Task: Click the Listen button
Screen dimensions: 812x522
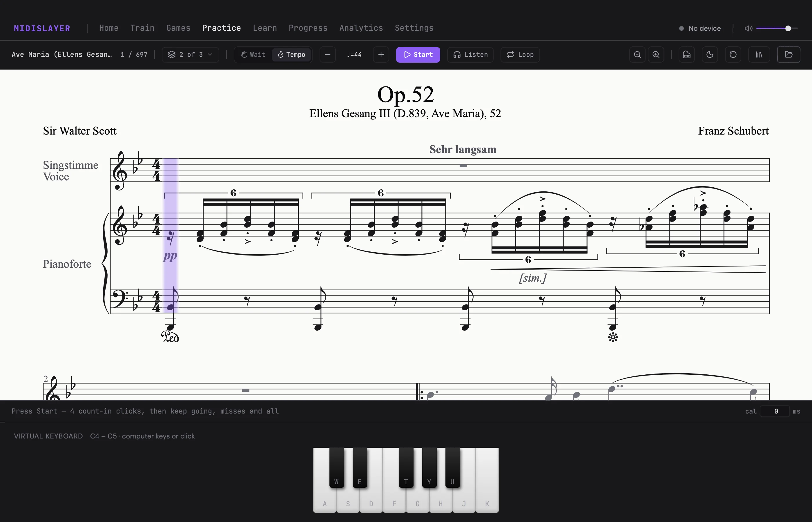Action: (470, 55)
